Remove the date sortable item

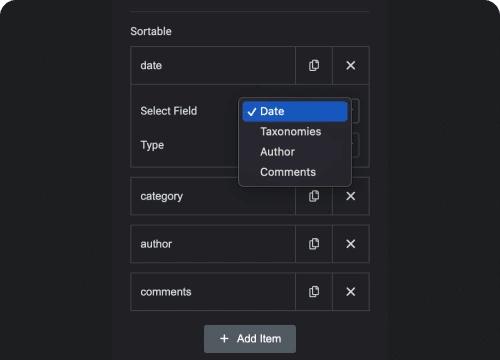click(x=351, y=65)
